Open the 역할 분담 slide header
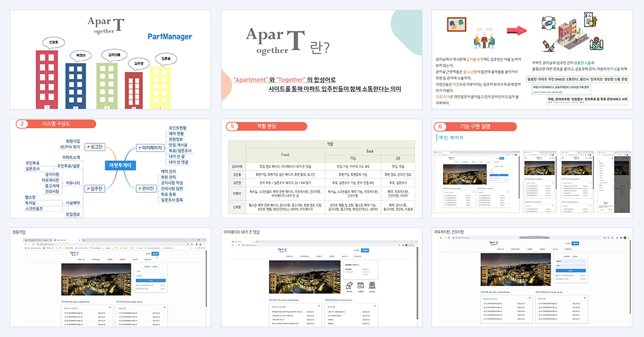This screenshot has height=337, width=644. [266, 126]
